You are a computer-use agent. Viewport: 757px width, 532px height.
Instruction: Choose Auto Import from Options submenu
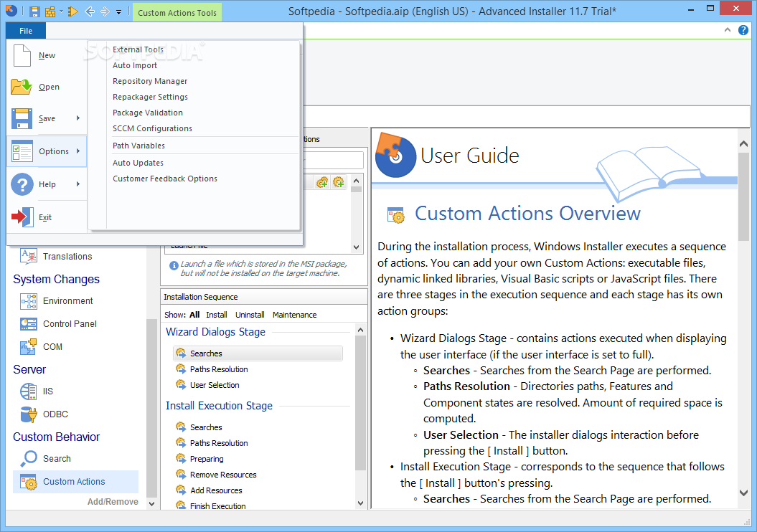pos(135,65)
